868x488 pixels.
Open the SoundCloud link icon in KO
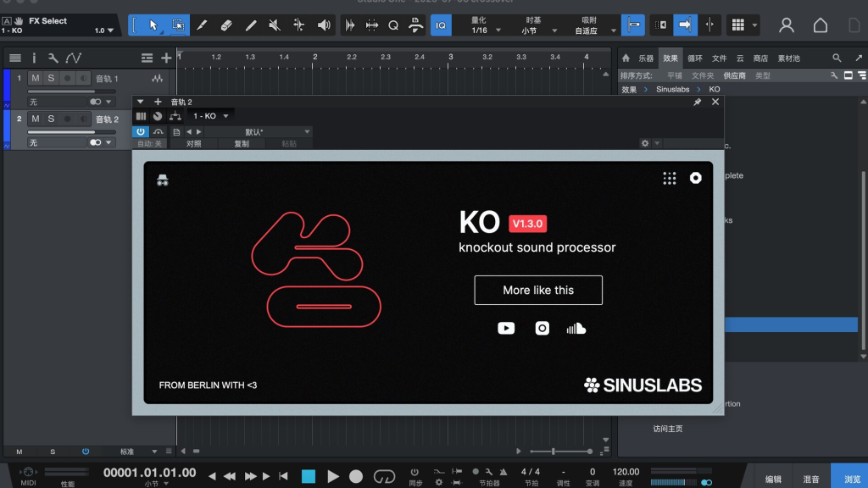point(576,328)
